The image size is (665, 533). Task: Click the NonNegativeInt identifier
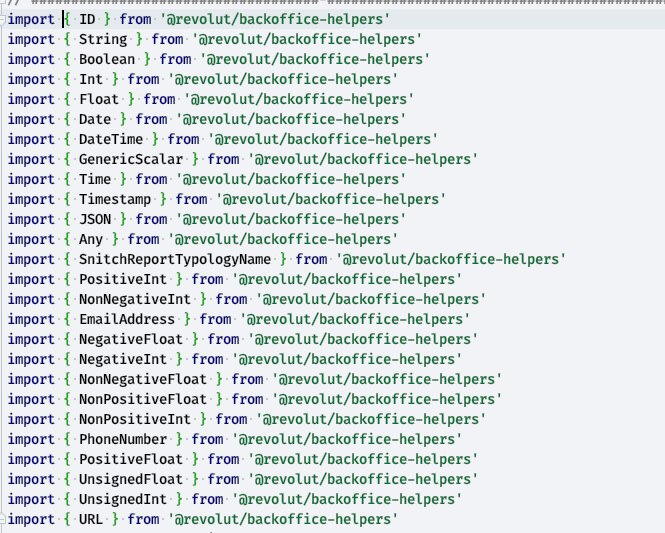click(x=135, y=299)
